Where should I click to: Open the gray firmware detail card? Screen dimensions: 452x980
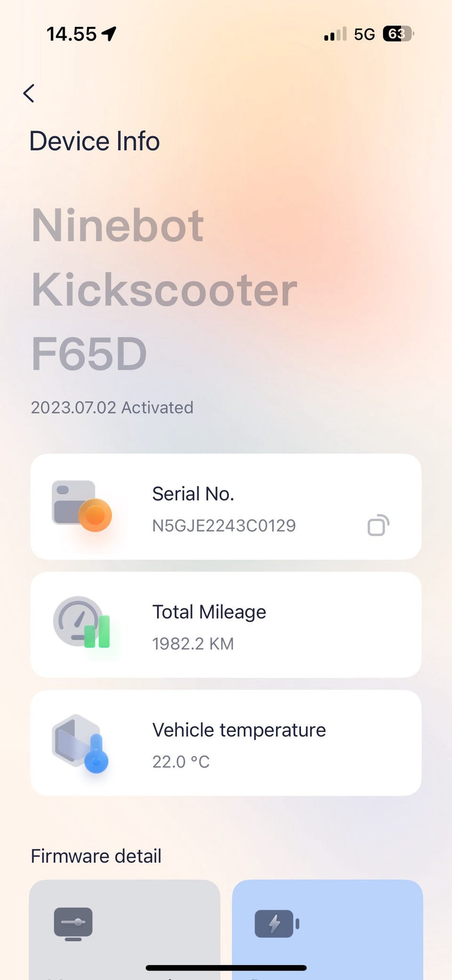[125, 937]
